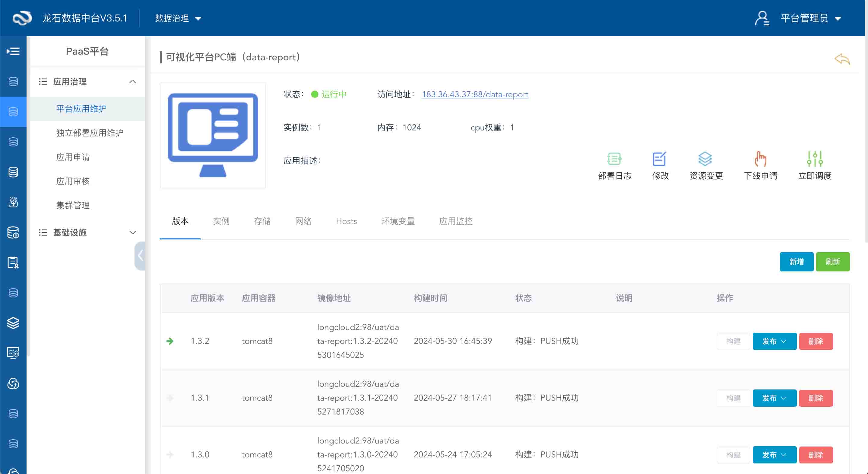This screenshot has height=474, width=868.
Task: Click the user avatar icon
Action: 762,18
